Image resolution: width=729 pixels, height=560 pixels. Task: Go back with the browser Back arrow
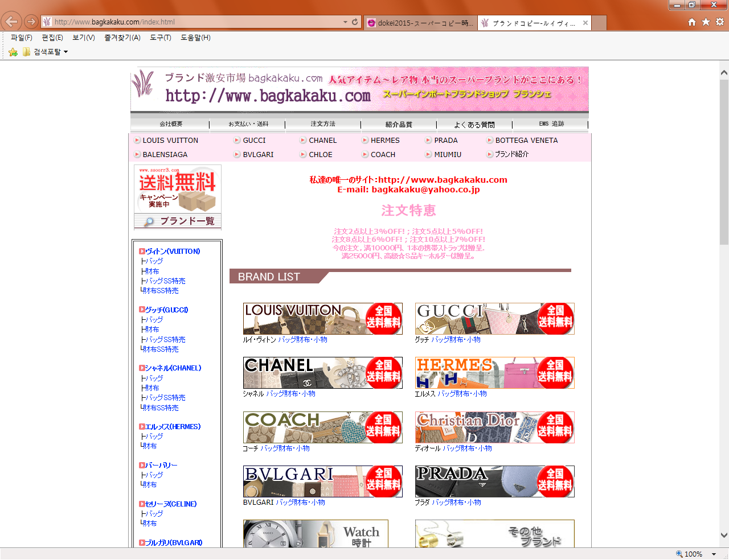click(x=12, y=22)
